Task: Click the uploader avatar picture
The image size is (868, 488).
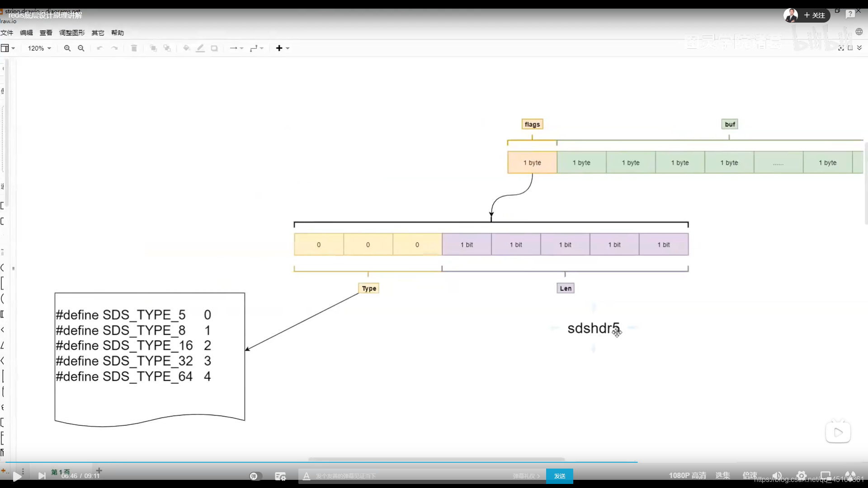Action: (x=791, y=15)
